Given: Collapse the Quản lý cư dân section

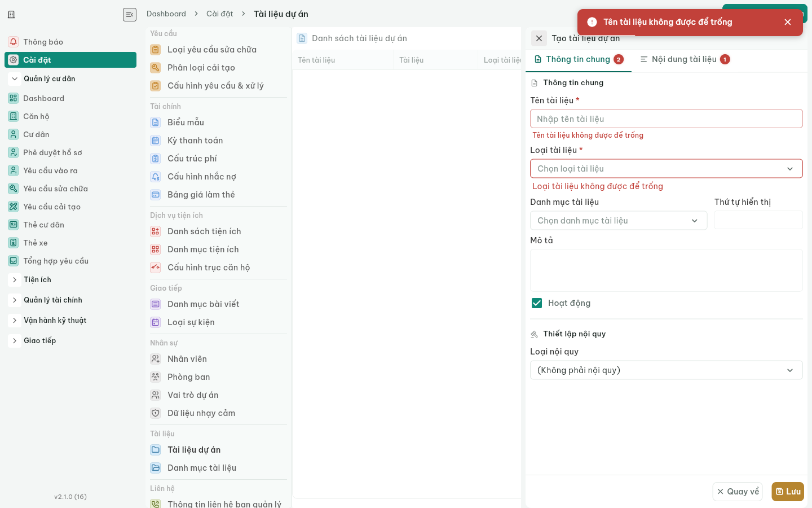Looking at the screenshot, I should (15, 79).
